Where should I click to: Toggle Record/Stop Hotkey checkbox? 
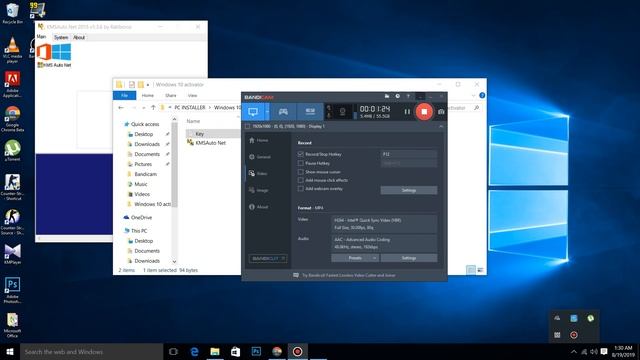coord(301,154)
